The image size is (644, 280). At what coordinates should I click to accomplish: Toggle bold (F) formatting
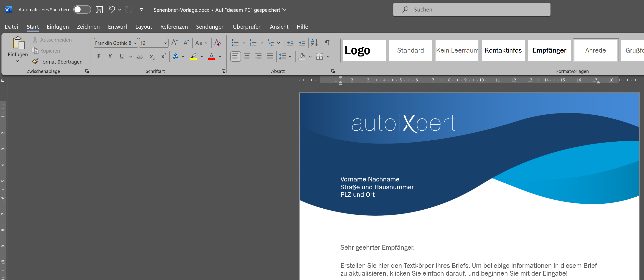pos(99,56)
